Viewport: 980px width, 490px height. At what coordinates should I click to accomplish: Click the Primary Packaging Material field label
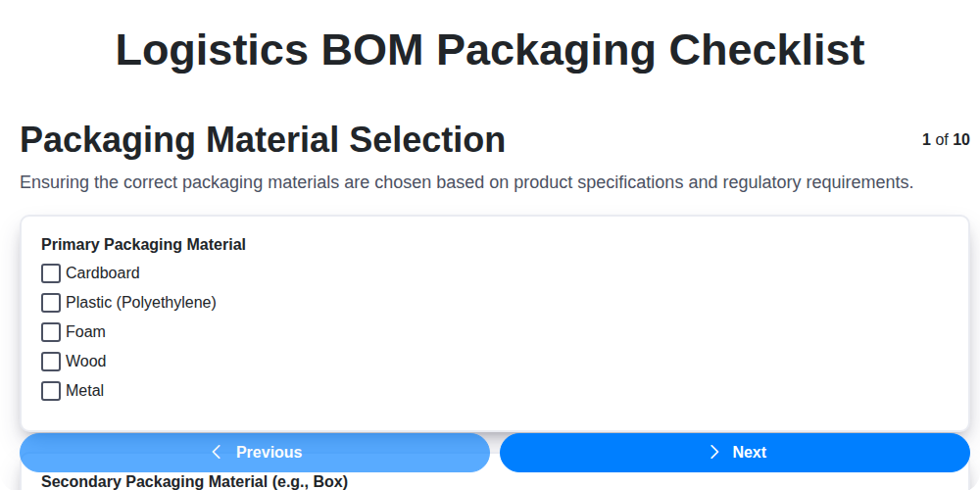pyautogui.click(x=143, y=245)
